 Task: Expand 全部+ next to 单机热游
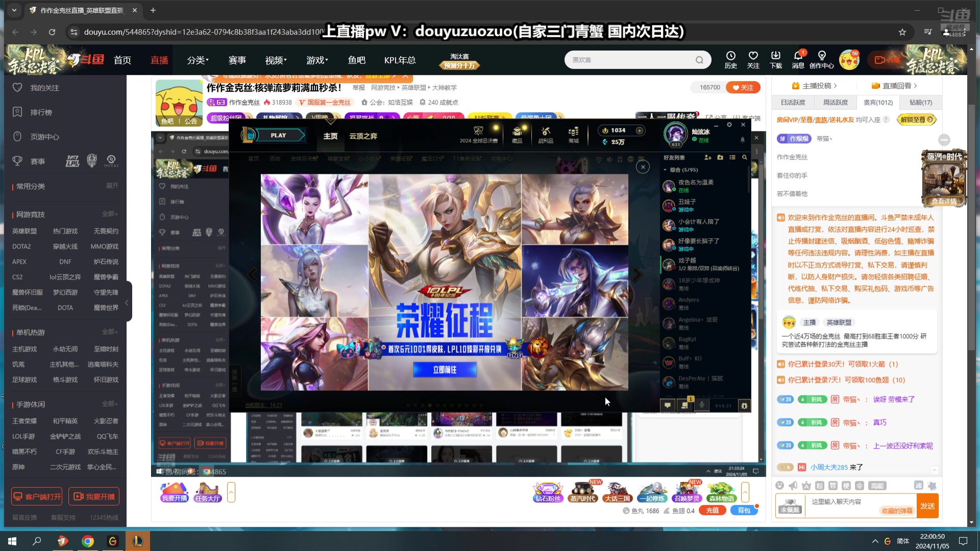110,332
